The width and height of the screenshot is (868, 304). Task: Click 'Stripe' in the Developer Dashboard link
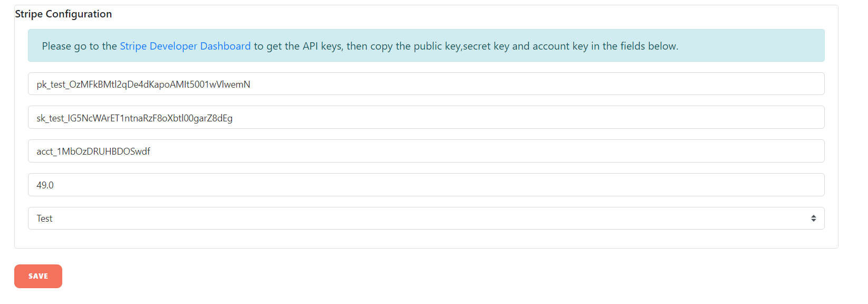[x=133, y=46]
